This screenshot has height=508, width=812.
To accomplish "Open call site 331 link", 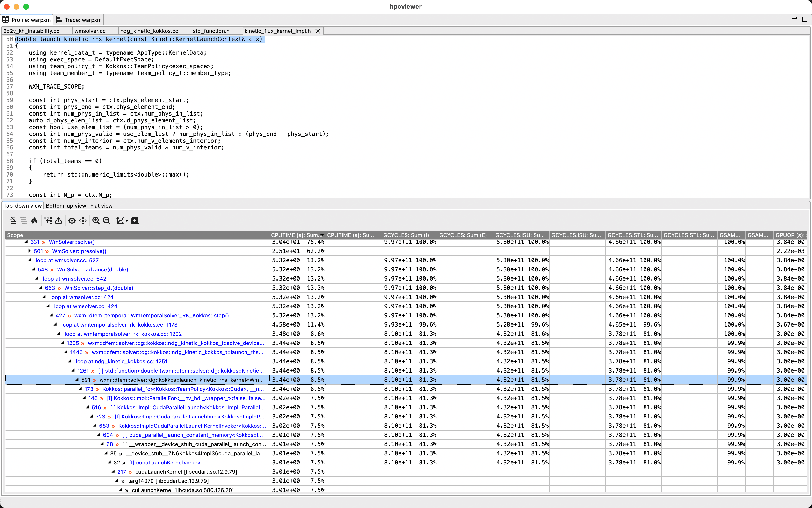I will pyautogui.click(x=35, y=242).
